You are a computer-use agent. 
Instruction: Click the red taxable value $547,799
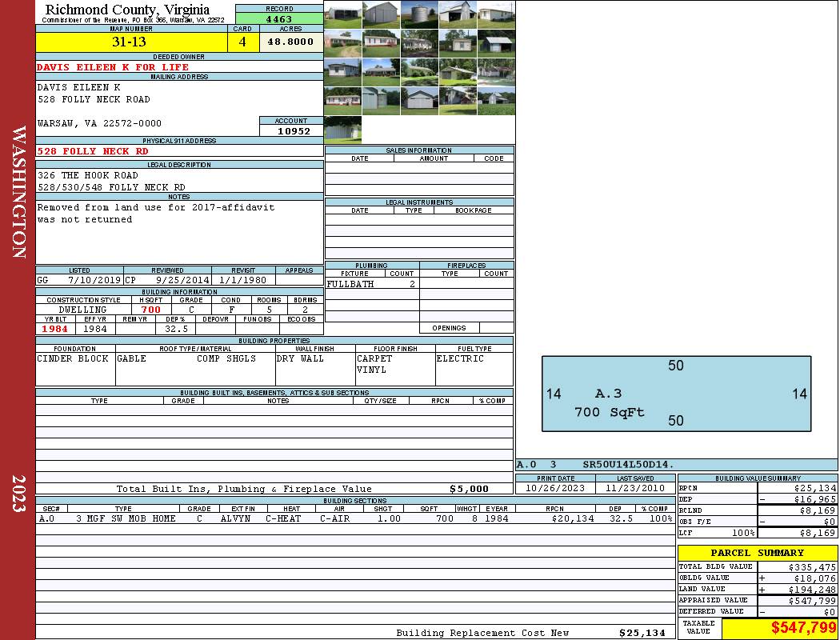tap(780, 628)
